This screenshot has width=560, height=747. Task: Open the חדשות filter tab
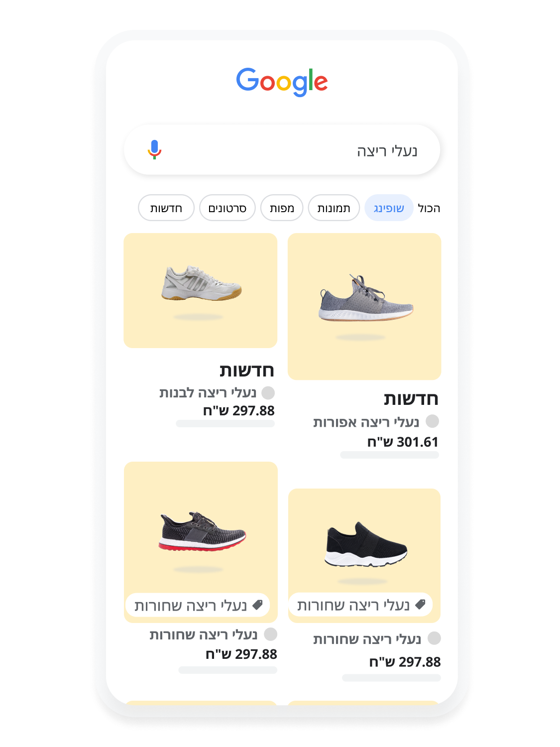click(x=166, y=208)
